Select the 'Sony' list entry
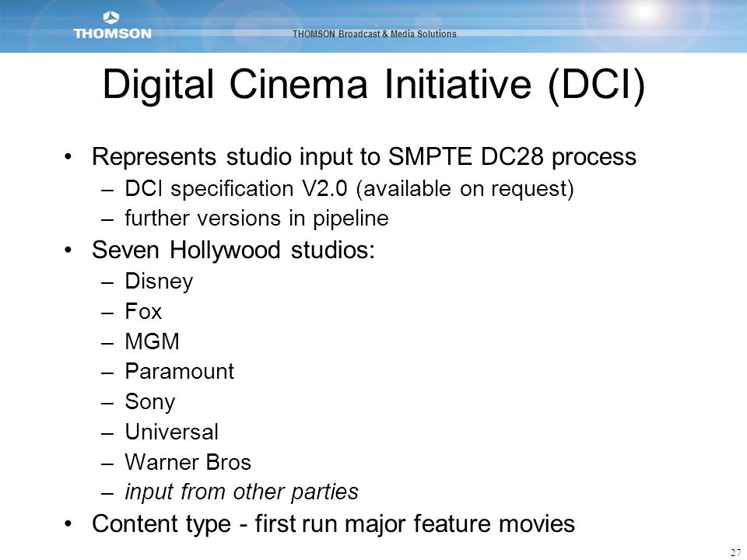Viewport: 747px width, 560px height. (x=149, y=402)
